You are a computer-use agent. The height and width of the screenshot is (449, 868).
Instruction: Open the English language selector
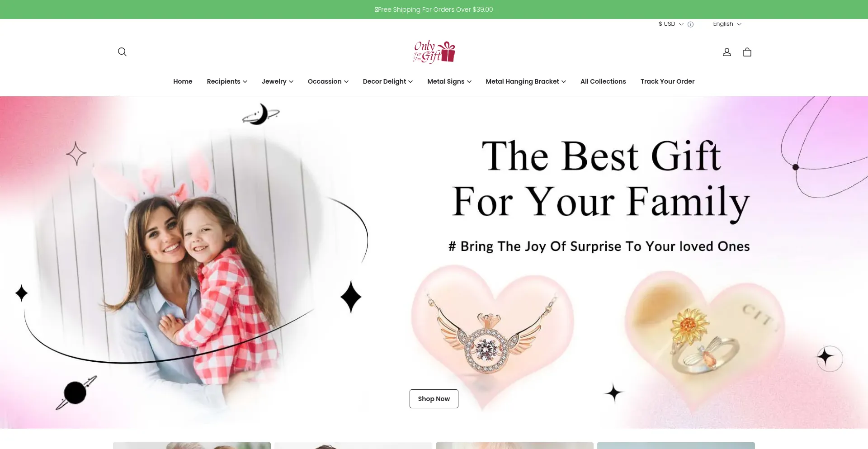click(x=727, y=24)
